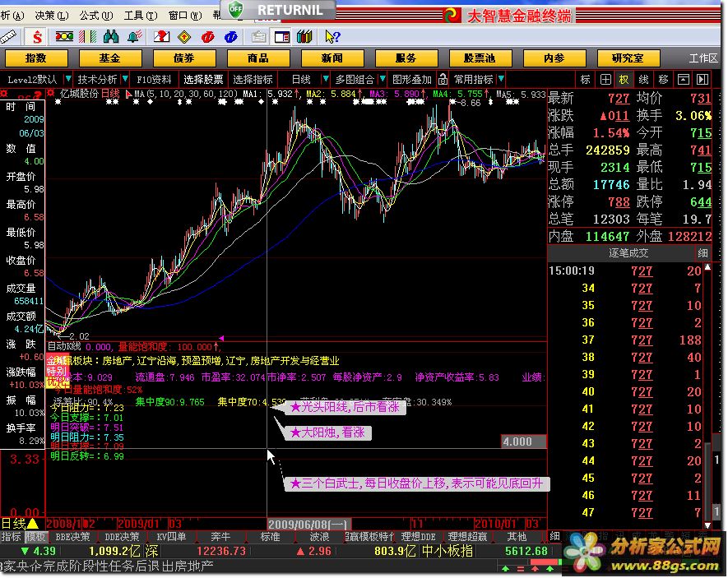Select the BBE决策 tab
This screenshot has height=578, width=728.
(72, 537)
